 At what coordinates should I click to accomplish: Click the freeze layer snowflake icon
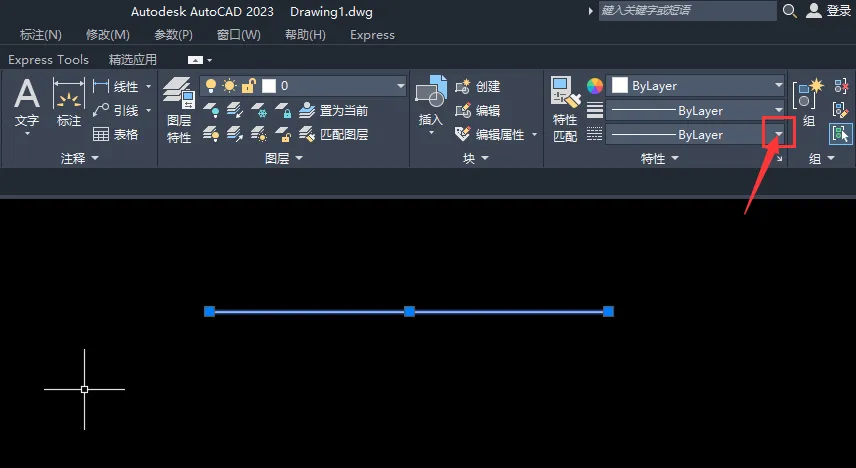pos(259,110)
